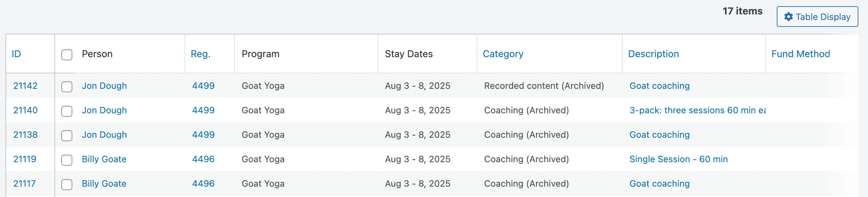The image size is (868, 197).
Task: Click the gear icon in Table Display
Action: pyautogui.click(x=788, y=17)
